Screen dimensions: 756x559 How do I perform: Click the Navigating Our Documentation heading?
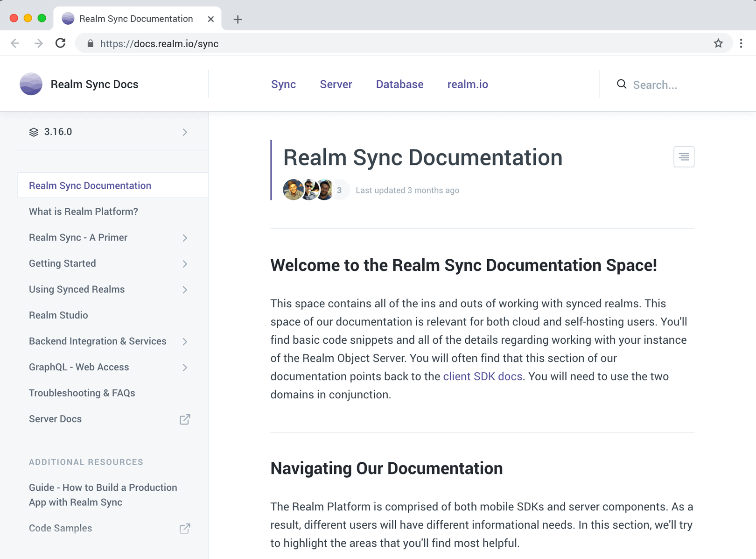386,468
